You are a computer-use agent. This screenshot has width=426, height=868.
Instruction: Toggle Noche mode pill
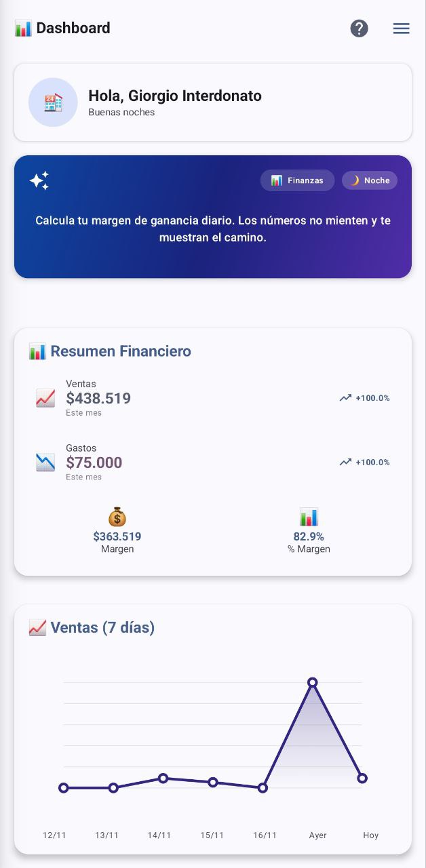(369, 180)
